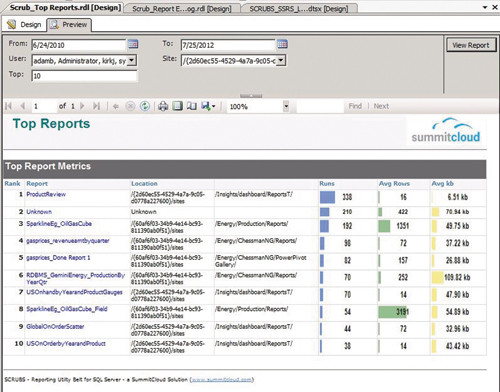Jump to last report page
Image resolution: width=500 pixels, height=392 pixels.
[x=96, y=106]
